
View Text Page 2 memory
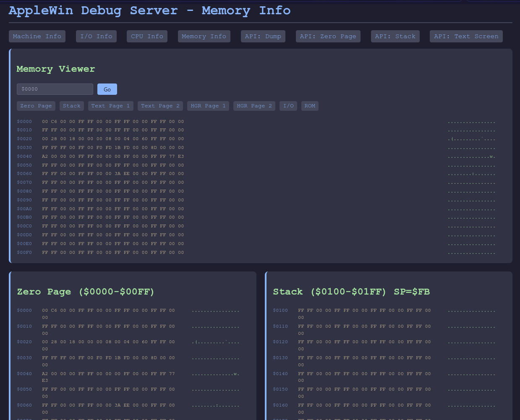160,106
